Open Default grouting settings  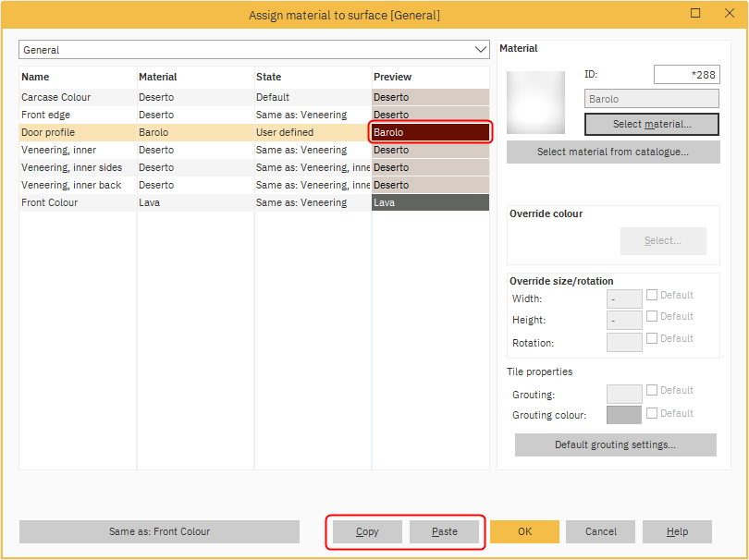(x=615, y=445)
